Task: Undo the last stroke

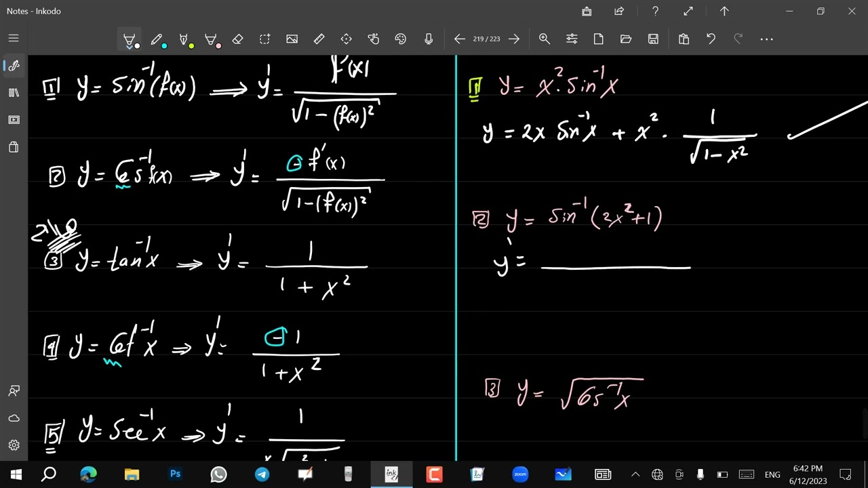Action: pyautogui.click(x=711, y=39)
